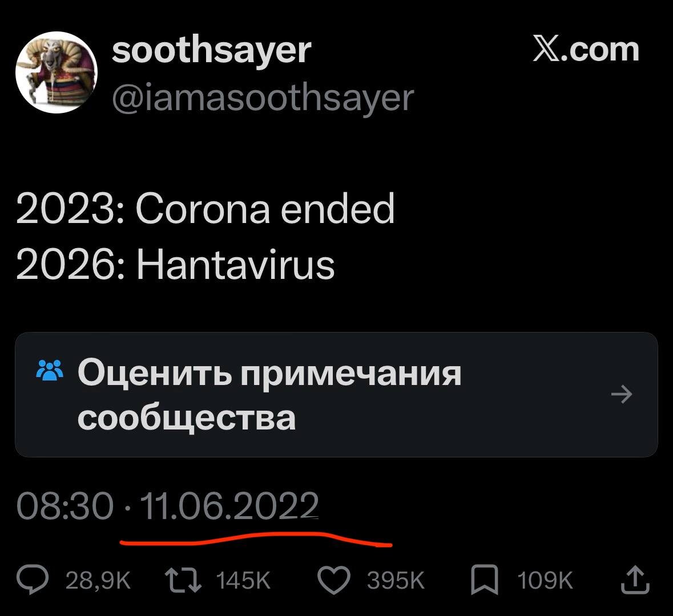View the 145K reposts count
Viewport: 673px width, 616px height.
pos(243,581)
